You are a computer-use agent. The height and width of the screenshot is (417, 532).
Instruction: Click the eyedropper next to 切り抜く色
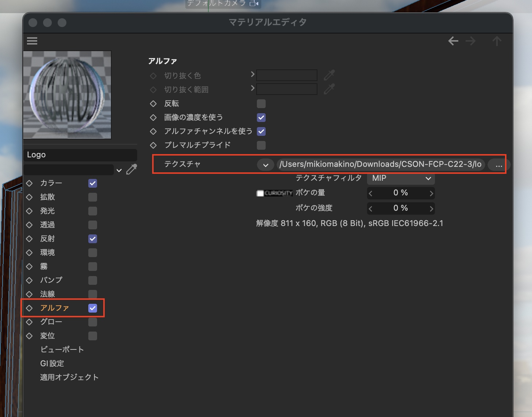pyautogui.click(x=329, y=75)
